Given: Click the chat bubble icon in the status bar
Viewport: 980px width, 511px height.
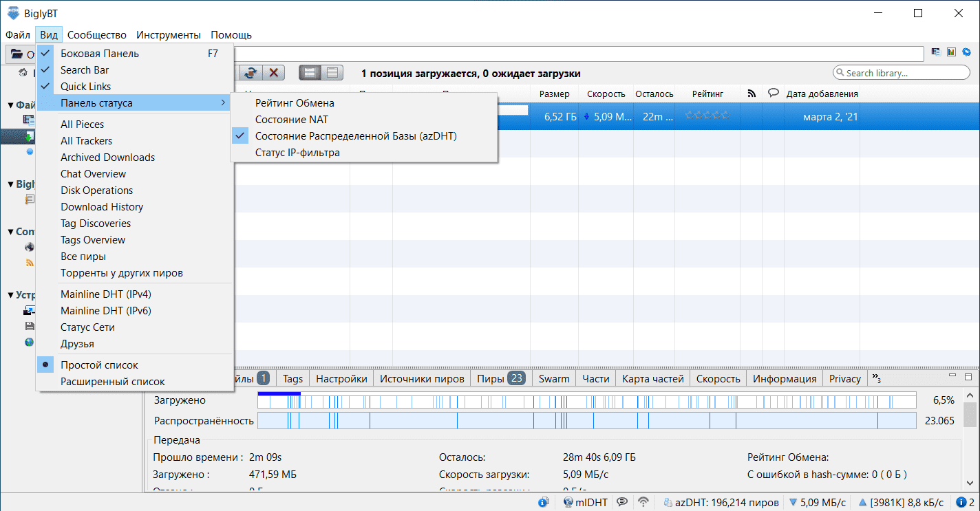Looking at the screenshot, I should tap(622, 502).
